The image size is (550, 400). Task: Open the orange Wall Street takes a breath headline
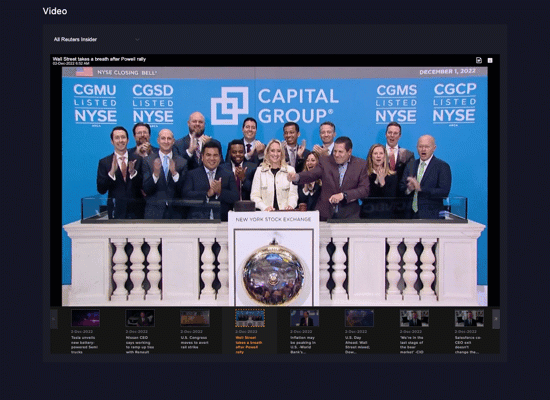coord(249,345)
